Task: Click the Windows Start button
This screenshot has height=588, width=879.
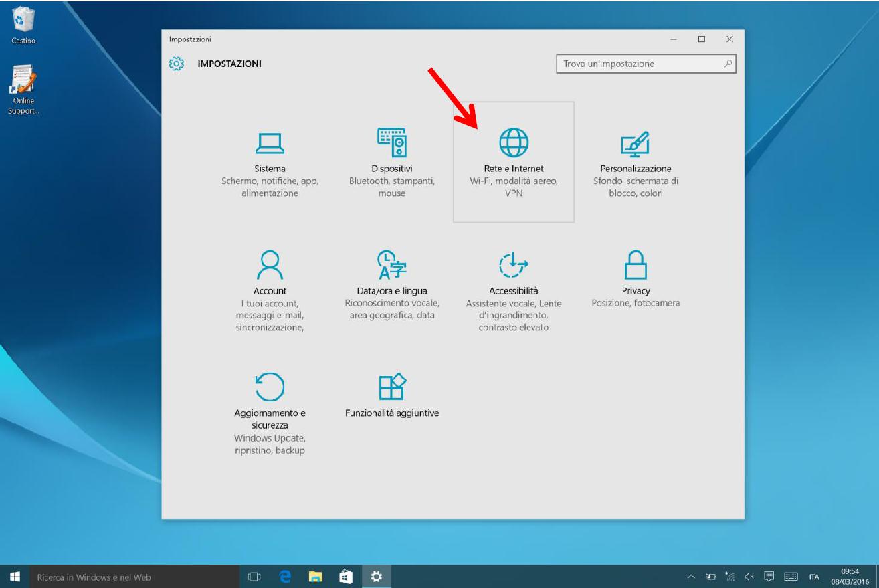Action: (15, 577)
